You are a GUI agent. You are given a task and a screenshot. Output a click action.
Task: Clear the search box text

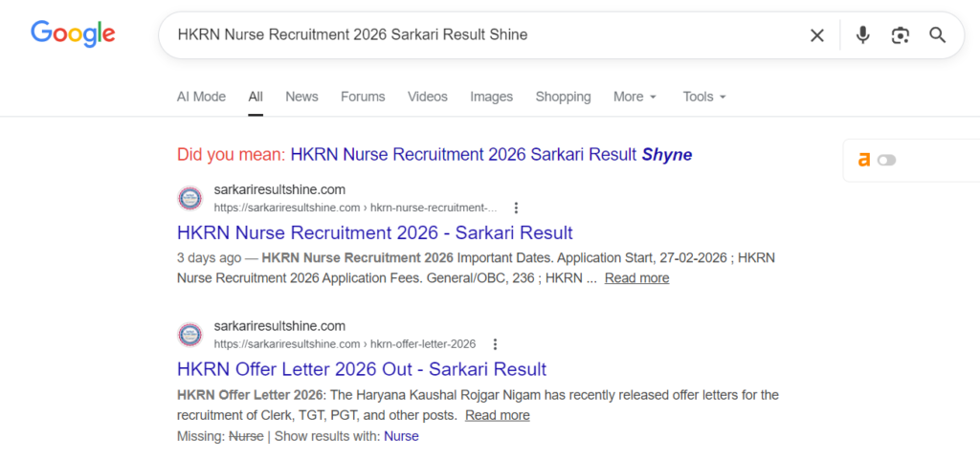point(816,35)
